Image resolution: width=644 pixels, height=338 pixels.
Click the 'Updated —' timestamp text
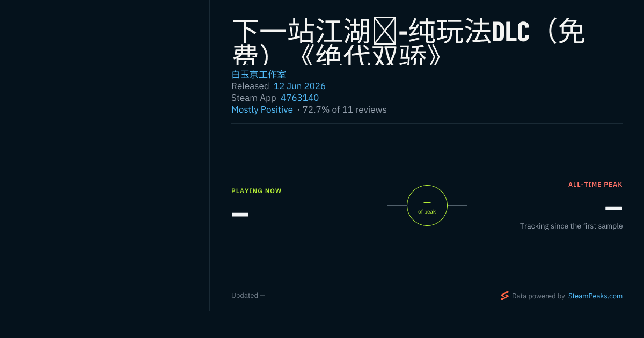click(x=248, y=296)
